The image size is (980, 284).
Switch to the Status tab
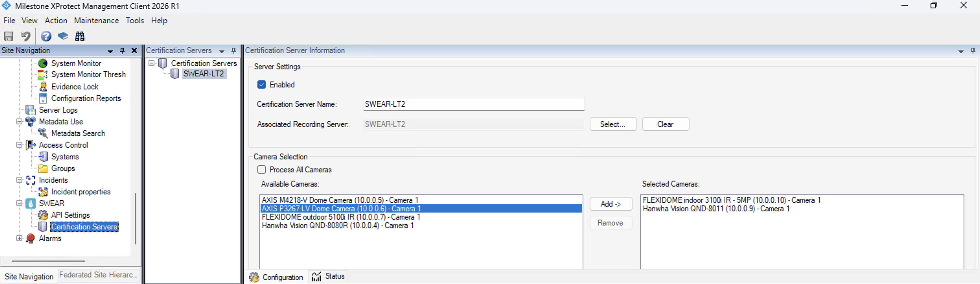pyautogui.click(x=328, y=277)
